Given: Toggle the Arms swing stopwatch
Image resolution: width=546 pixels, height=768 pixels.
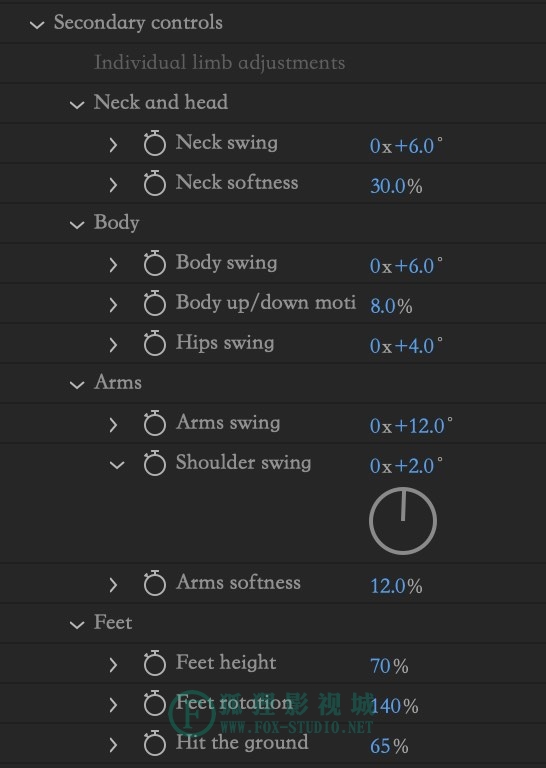Looking at the screenshot, I should coord(155,423).
